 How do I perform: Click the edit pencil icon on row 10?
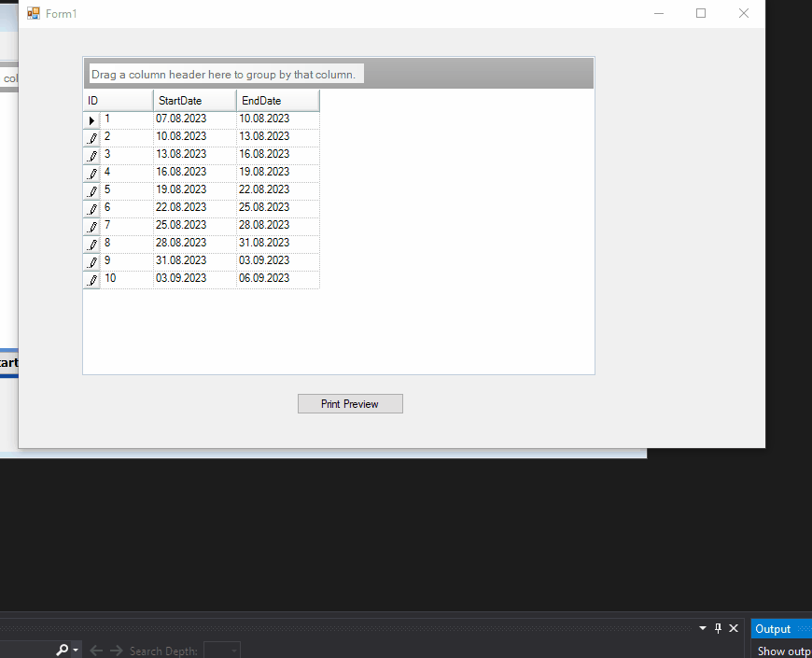[91, 279]
